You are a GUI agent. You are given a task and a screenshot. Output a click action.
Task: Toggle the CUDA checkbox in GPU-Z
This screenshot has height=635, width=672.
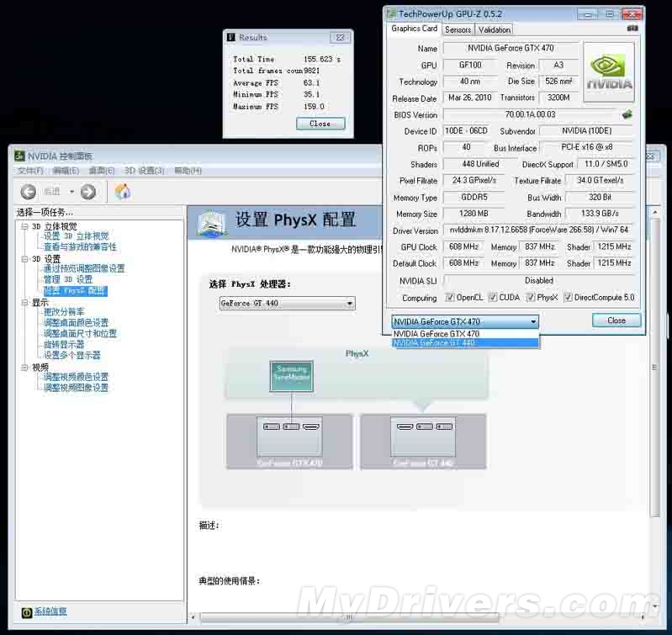pyautogui.click(x=494, y=298)
